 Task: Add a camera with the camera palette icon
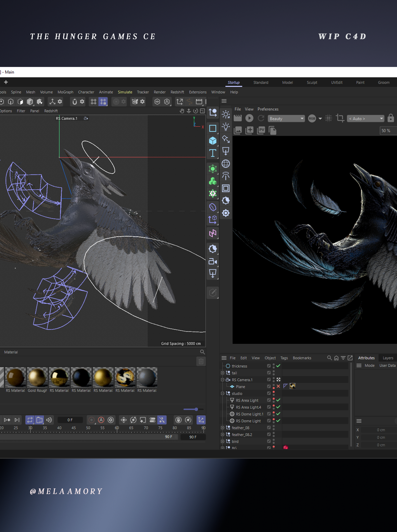point(212,261)
